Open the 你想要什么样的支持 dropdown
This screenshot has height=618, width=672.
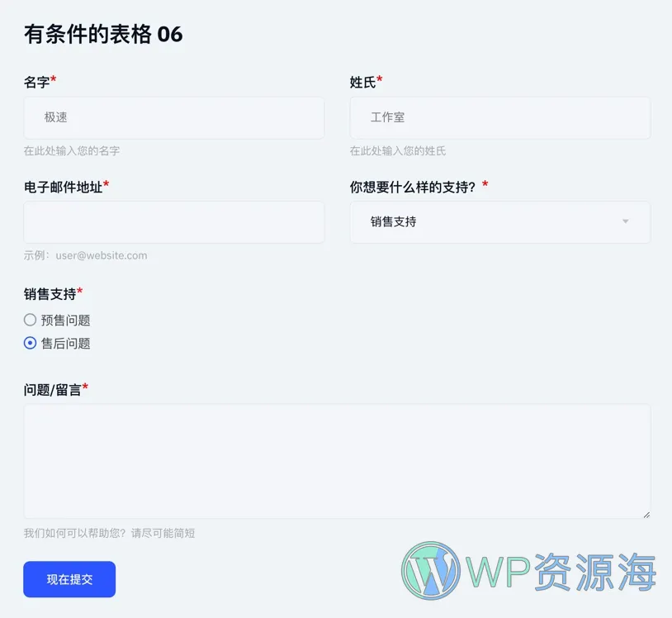point(500,222)
